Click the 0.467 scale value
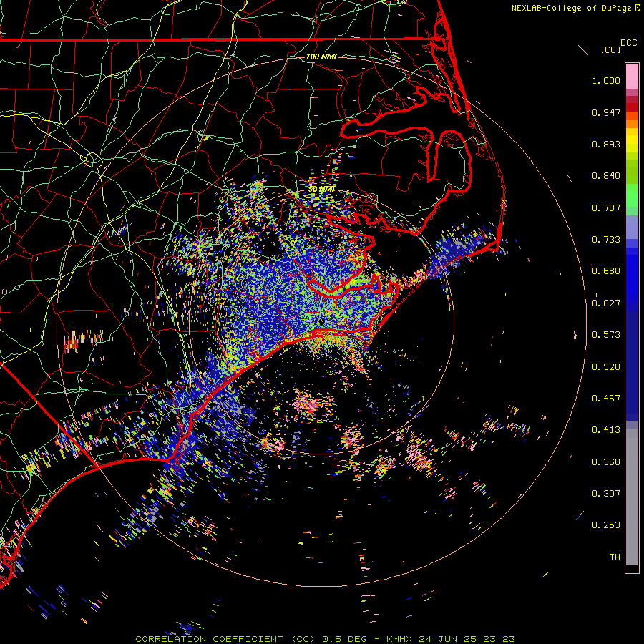Screen dimensions: 644x644 point(606,399)
